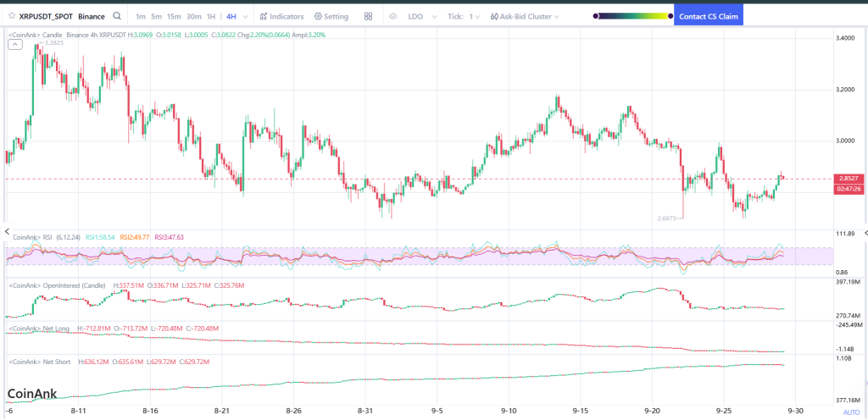Click the cloud icon in the toolbar
The image size is (868, 420).
(x=393, y=17)
